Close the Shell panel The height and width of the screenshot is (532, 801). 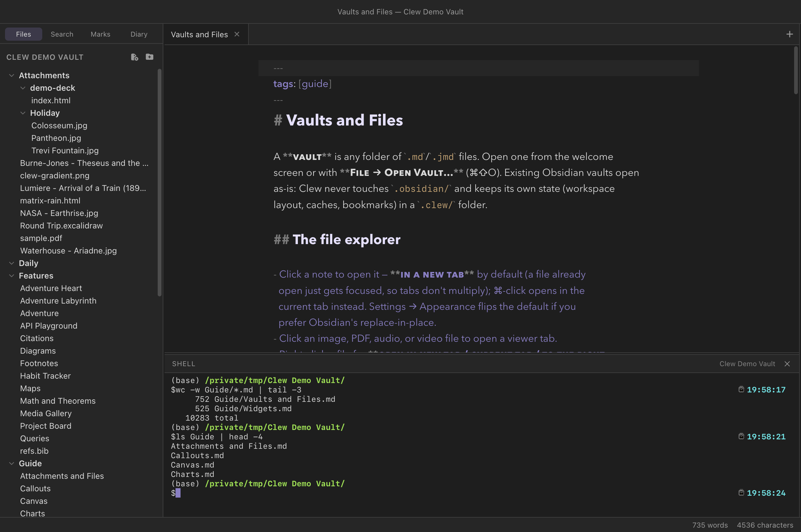click(787, 364)
